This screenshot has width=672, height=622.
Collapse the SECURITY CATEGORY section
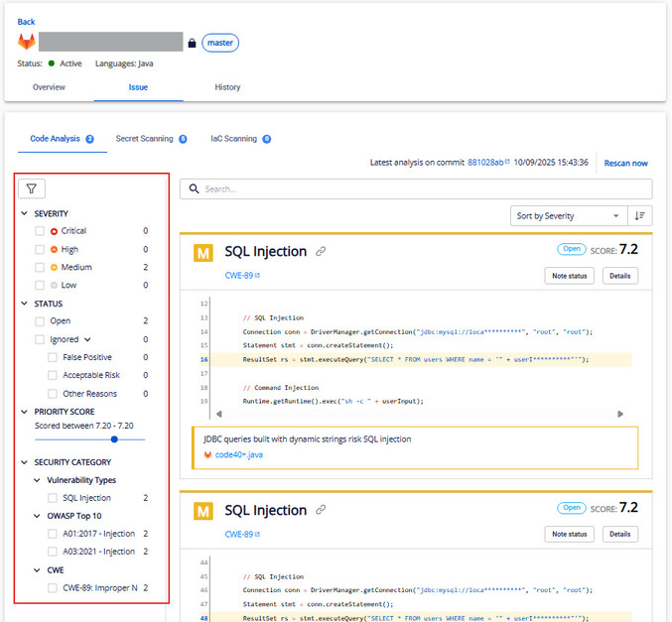pos(25,462)
